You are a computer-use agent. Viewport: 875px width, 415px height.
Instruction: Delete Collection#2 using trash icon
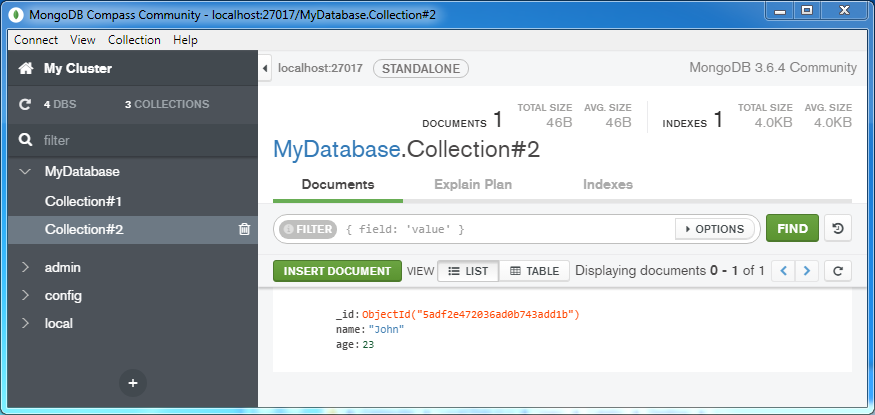coord(244,229)
